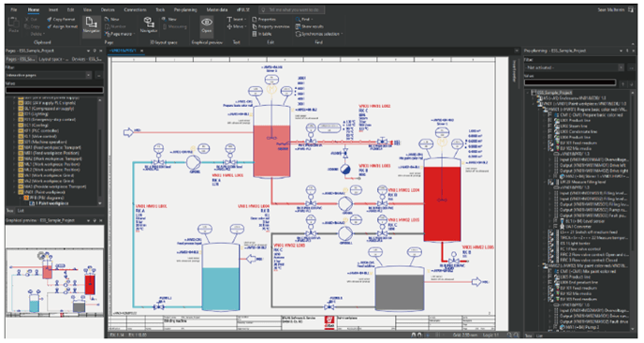This screenshot has width=644, height=343.
Task: Click New in 3D layout space group
Action: pyautogui.click(x=169, y=19)
